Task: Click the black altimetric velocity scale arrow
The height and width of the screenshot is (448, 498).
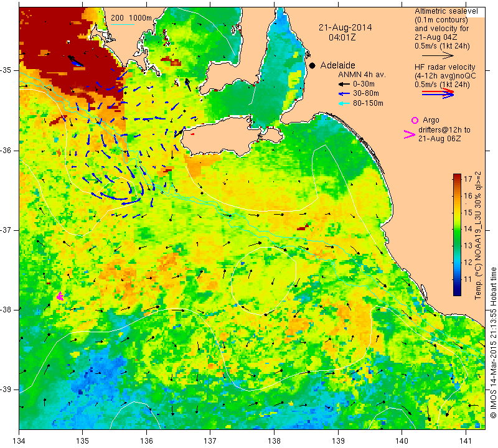Action: (x=438, y=55)
